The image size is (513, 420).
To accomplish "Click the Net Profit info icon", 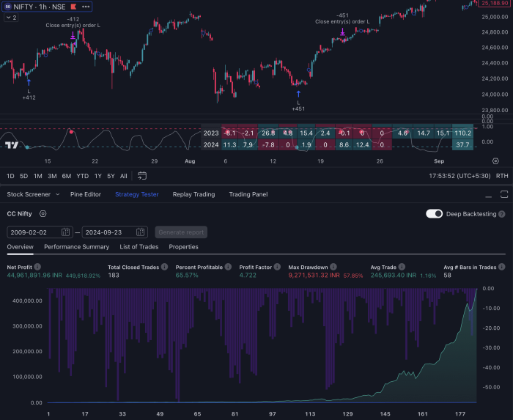I will [x=37, y=267].
